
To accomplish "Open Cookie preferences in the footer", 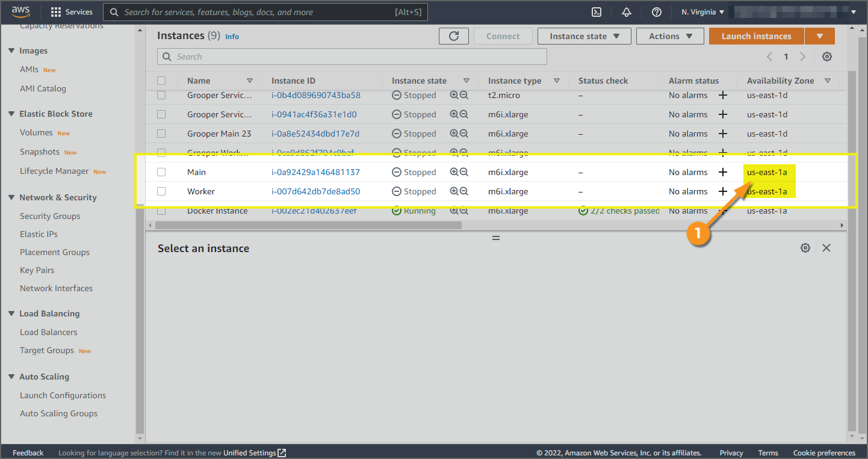I will (x=824, y=453).
